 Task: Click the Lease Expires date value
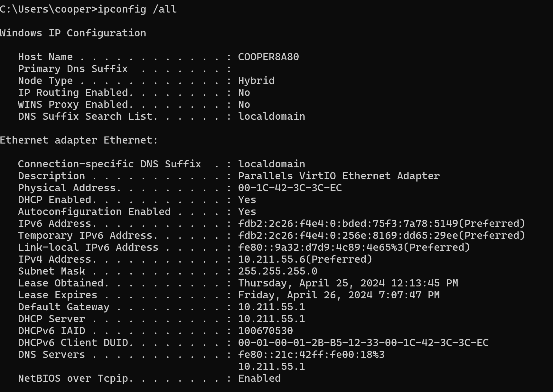click(339, 295)
